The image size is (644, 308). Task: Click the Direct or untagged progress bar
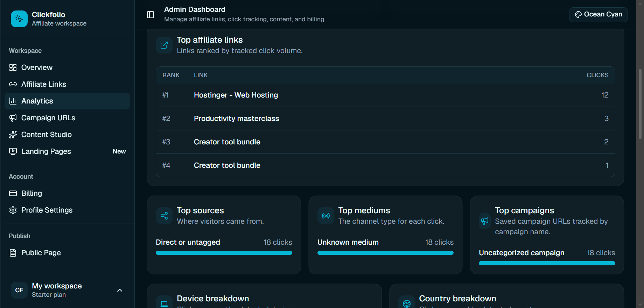[x=224, y=253]
